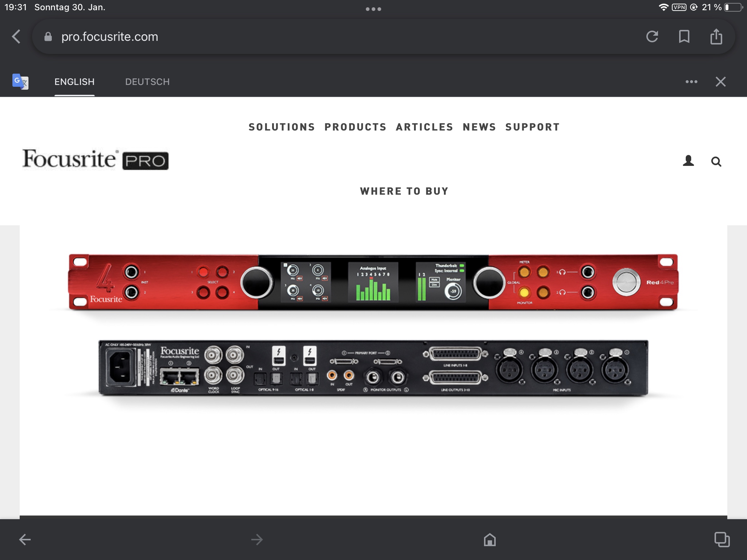The height and width of the screenshot is (560, 747).
Task: Tap the home button
Action: point(489,539)
